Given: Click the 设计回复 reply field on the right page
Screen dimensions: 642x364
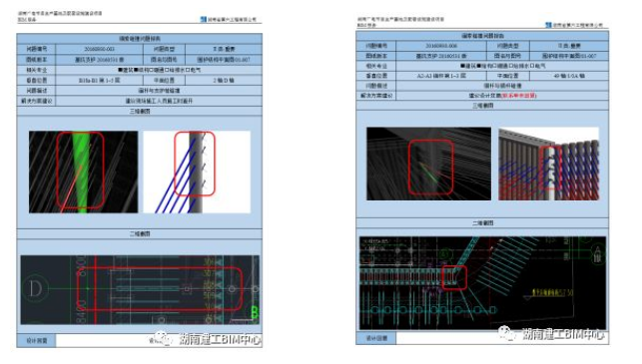Looking at the screenshot, I should [x=502, y=338].
